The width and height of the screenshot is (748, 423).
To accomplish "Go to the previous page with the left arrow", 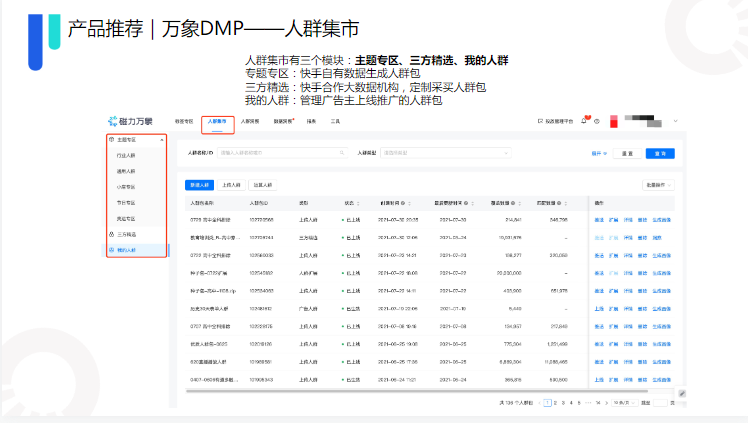I will pos(540,403).
